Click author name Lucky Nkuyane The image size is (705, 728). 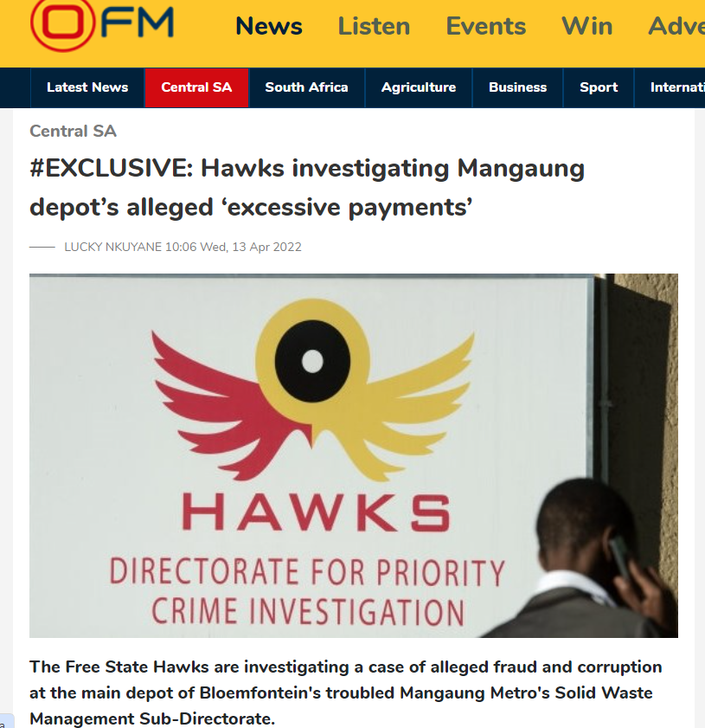coord(112,247)
